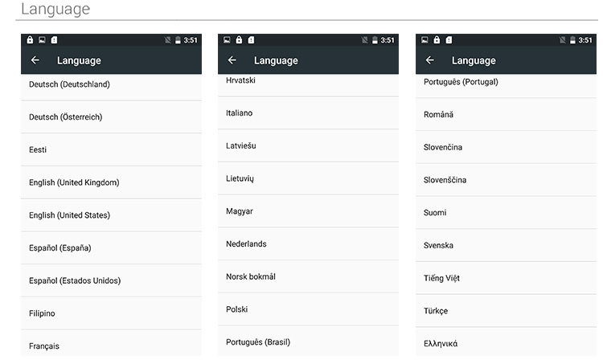The height and width of the screenshot is (364, 603).
Task: Tap the battery icon in the rightmost phone's status bar
Action: point(572,40)
